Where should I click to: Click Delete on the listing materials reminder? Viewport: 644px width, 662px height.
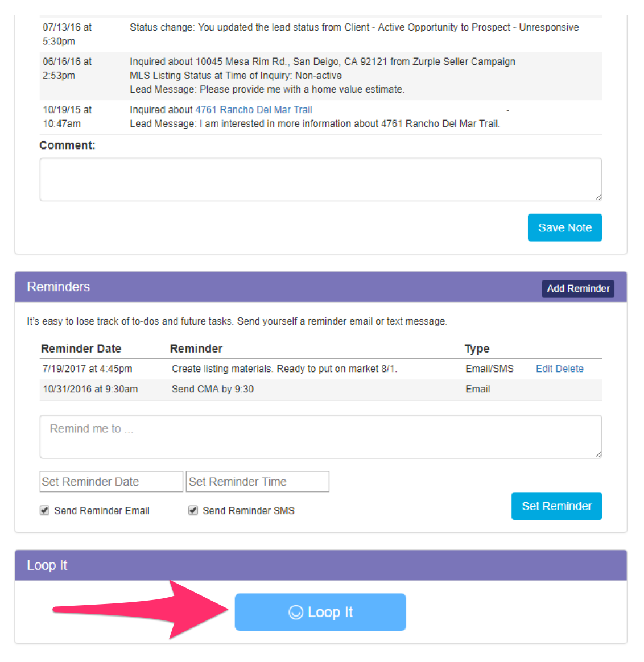pos(571,369)
